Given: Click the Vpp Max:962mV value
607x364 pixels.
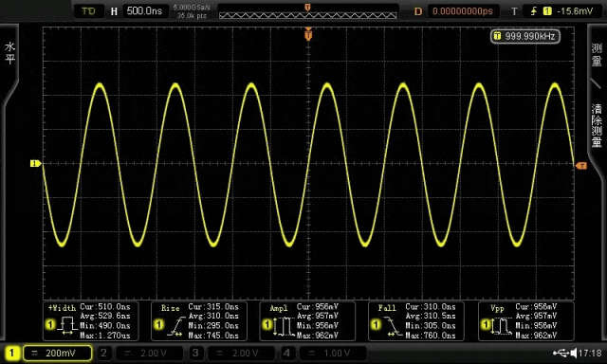Looking at the screenshot, I should [x=536, y=336].
